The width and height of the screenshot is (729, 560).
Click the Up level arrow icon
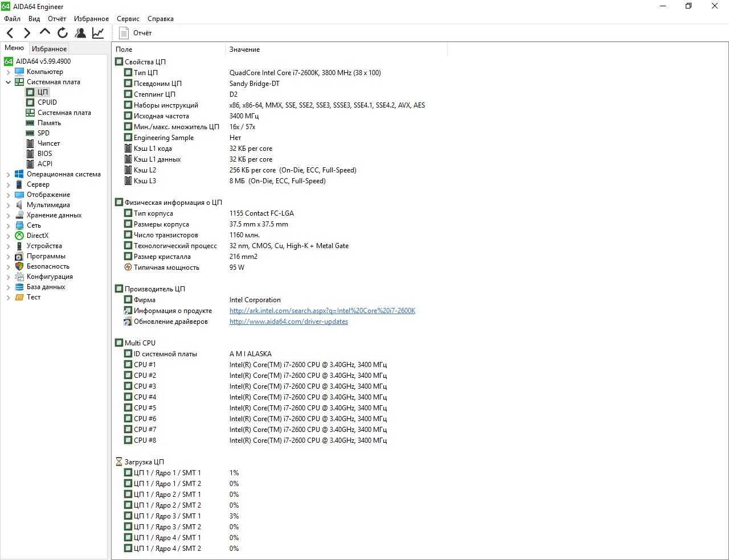44,32
